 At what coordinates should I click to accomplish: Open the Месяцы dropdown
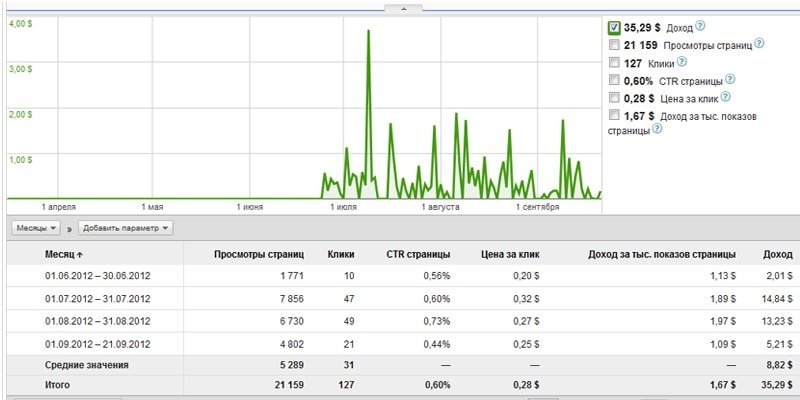36,228
